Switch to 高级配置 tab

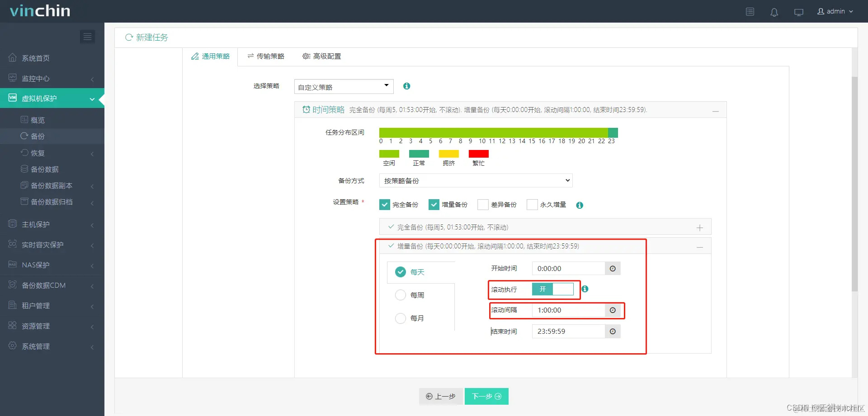[x=321, y=56]
